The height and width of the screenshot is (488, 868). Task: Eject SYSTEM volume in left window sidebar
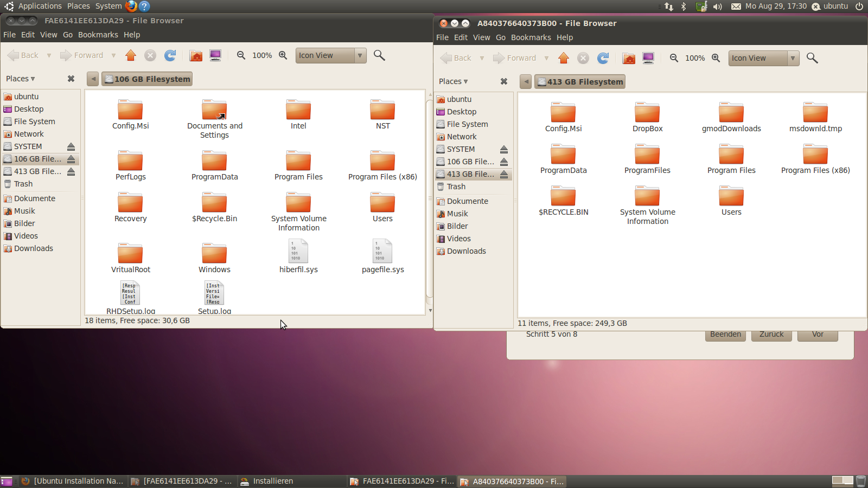[x=71, y=146]
